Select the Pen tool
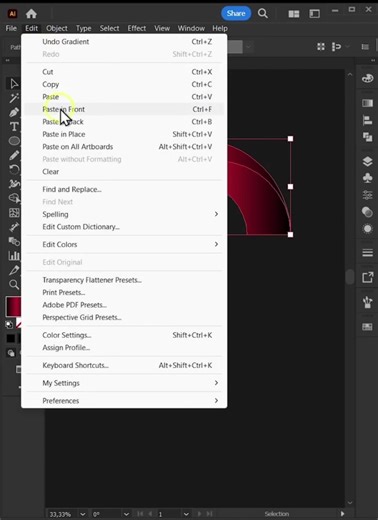 [14, 112]
